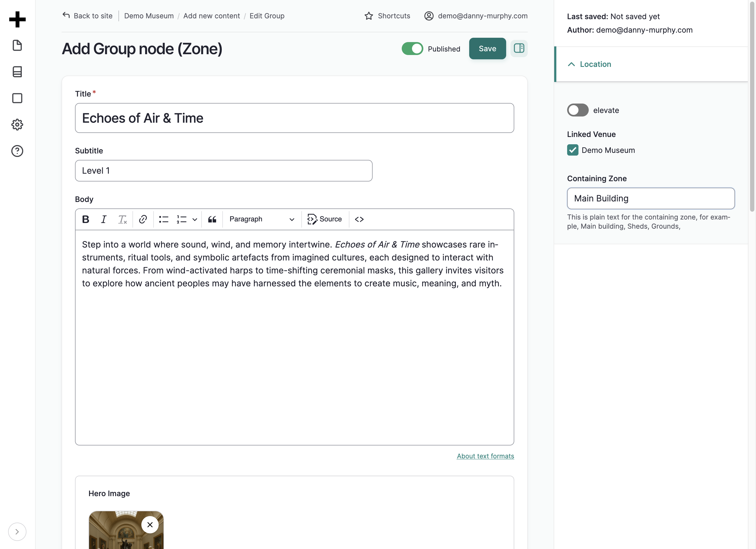
Task: Focus the Subtitle input field
Action: (x=224, y=171)
